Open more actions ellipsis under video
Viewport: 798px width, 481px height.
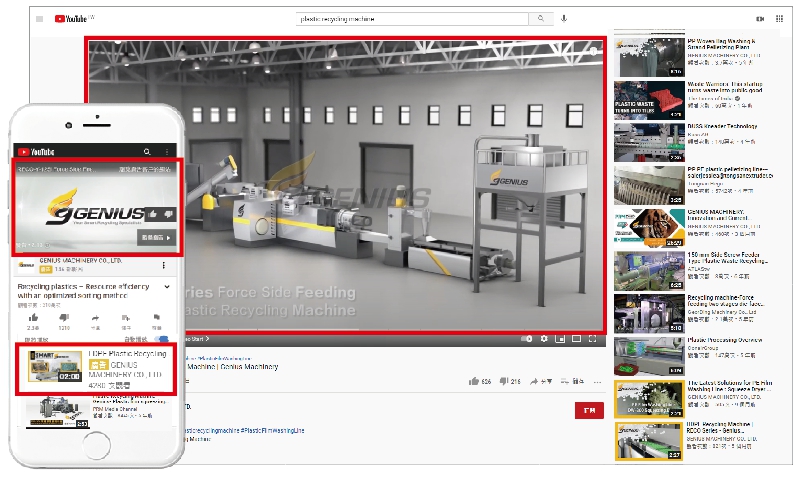point(597,382)
